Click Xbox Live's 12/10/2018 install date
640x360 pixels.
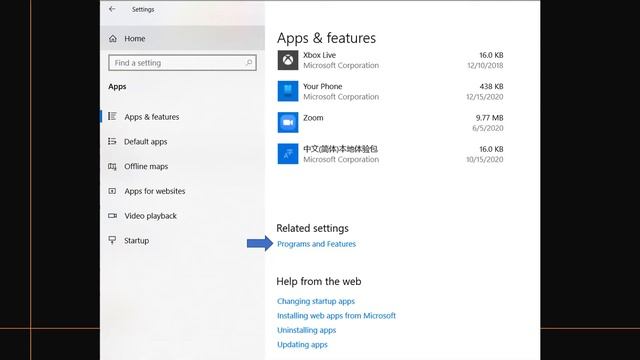click(485, 65)
